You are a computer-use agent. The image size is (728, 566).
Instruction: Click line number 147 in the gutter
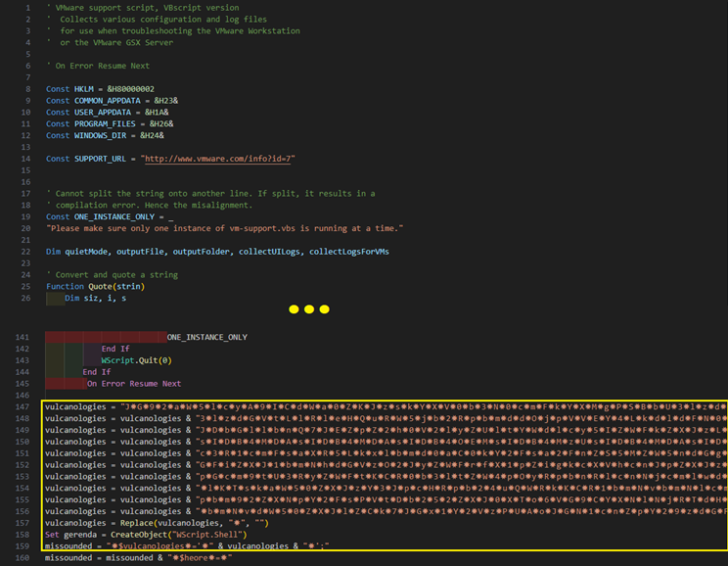click(23, 407)
